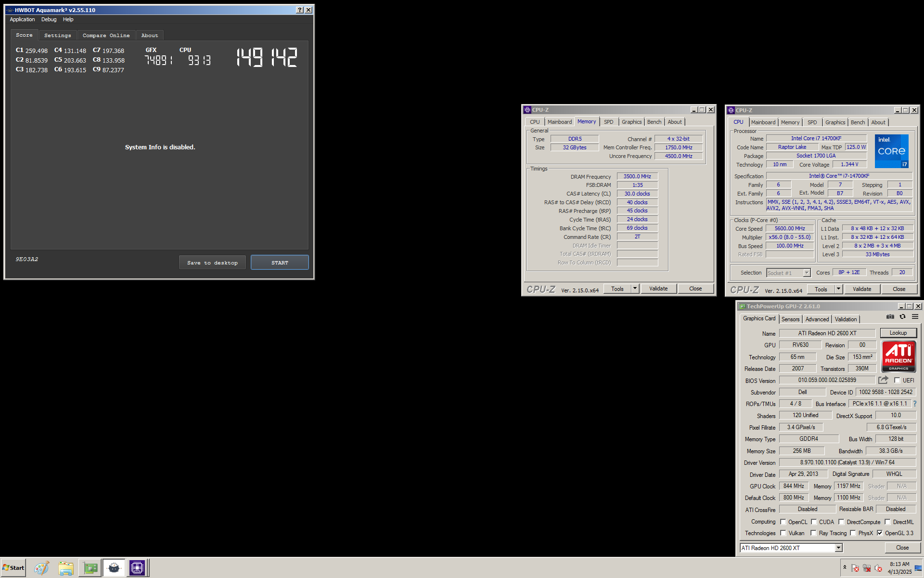924x578 pixels.
Task: Click the network tray icon
Action: click(867, 568)
